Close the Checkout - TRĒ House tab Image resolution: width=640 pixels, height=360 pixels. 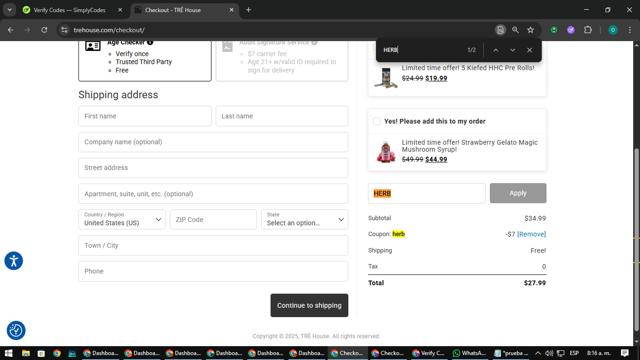click(231, 10)
